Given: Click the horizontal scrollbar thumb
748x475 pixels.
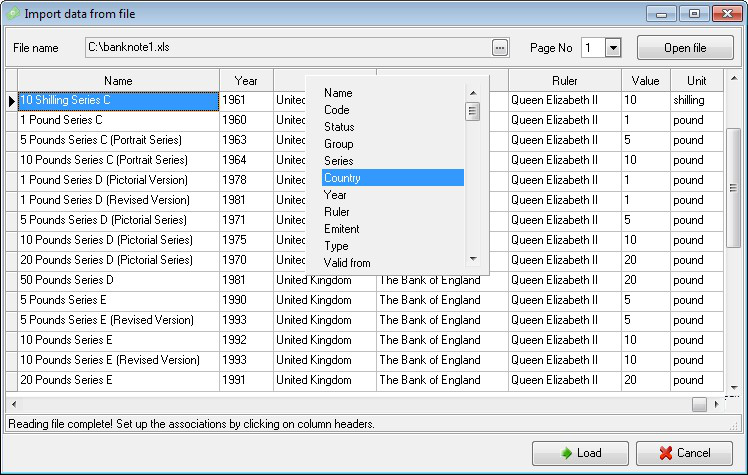Looking at the screenshot, I should [x=699, y=404].
